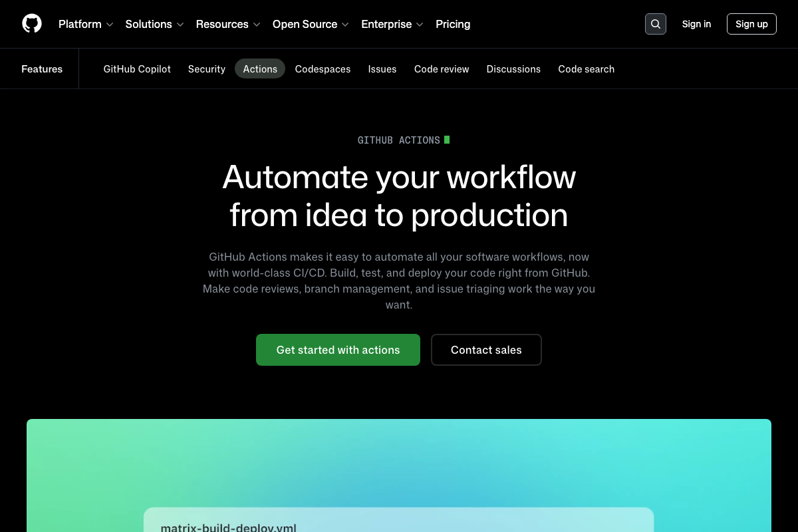798x532 pixels.
Task: Click the Contact sales button
Action: (486, 350)
